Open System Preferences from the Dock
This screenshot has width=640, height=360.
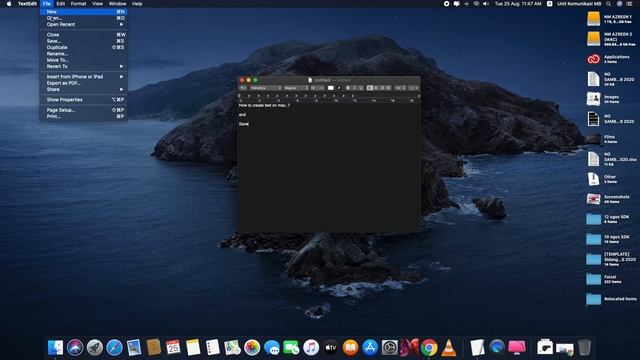pyautogui.click(x=389, y=347)
